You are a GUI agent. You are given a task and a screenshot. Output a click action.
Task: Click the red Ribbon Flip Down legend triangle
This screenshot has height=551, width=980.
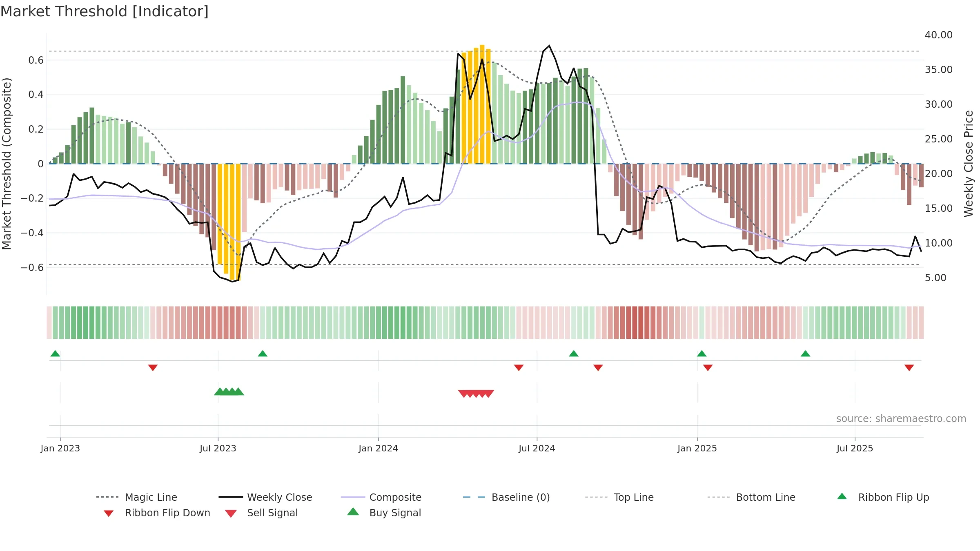coord(109,513)
